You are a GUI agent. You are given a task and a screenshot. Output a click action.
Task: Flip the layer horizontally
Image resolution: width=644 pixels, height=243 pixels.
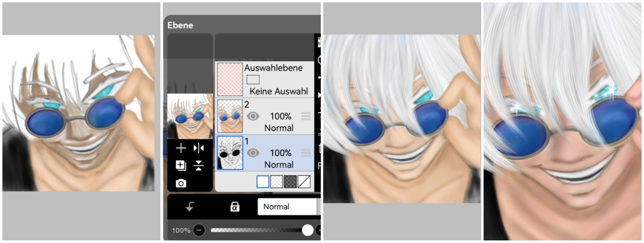199,148
